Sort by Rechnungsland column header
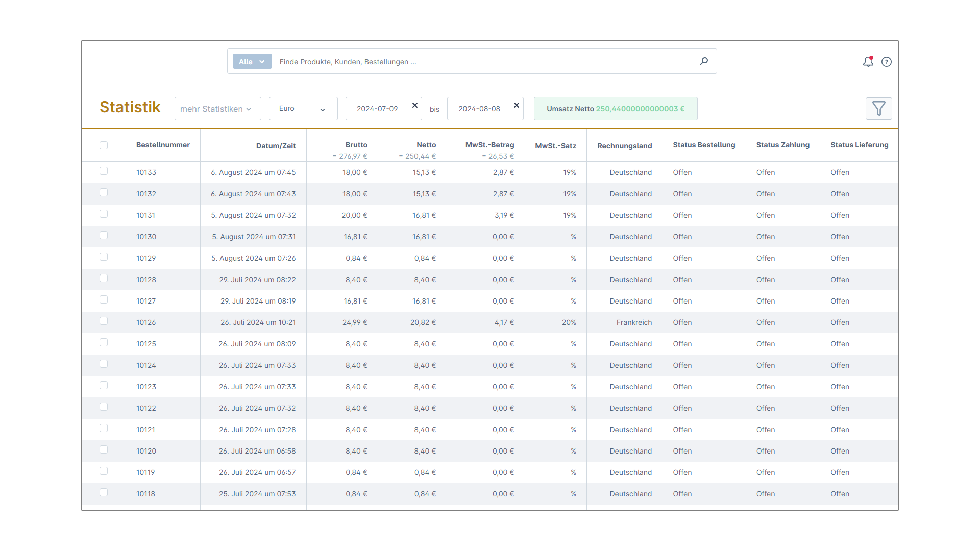Image resolution: width=980 pixels, height=551 pixels. (624, 146)
